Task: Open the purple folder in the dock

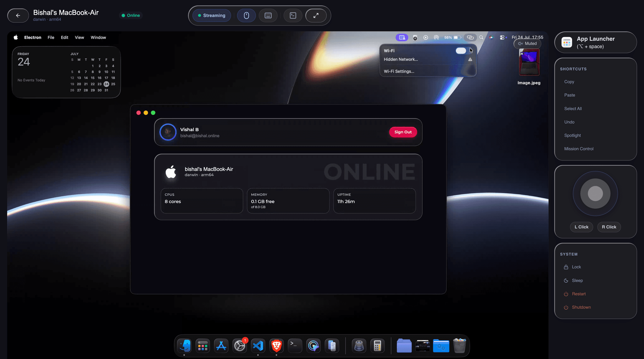Action: (x=404, y=346)
